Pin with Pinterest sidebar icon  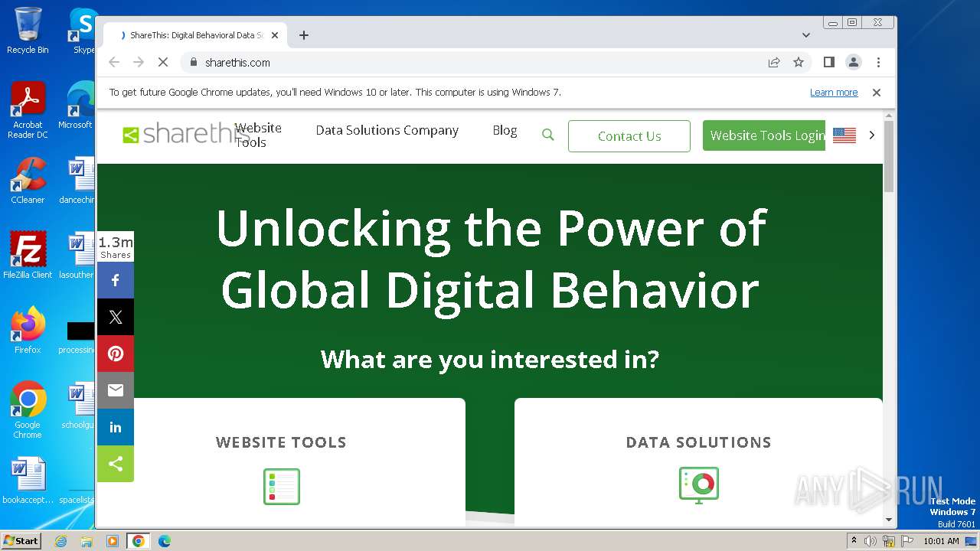(x=116, y=354)
